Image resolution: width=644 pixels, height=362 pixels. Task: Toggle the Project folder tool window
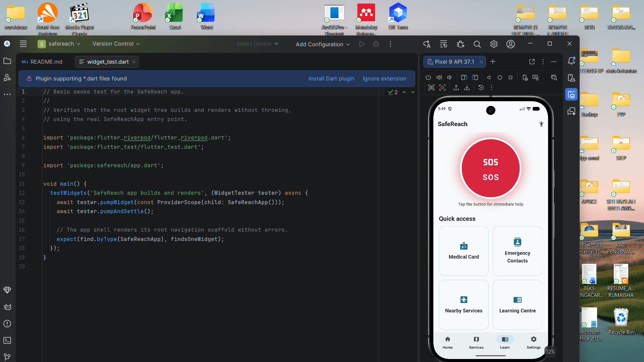(x=7, y=61)
